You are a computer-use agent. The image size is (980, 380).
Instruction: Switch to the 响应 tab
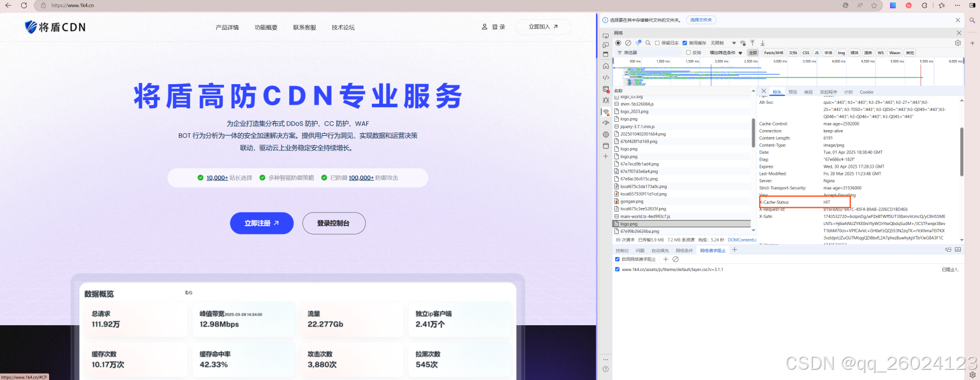[x=808, y=92]
